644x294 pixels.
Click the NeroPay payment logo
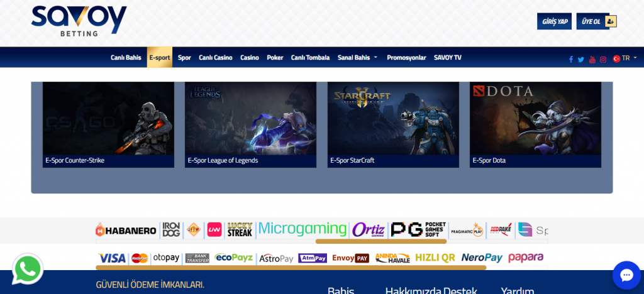coord(482,258)
